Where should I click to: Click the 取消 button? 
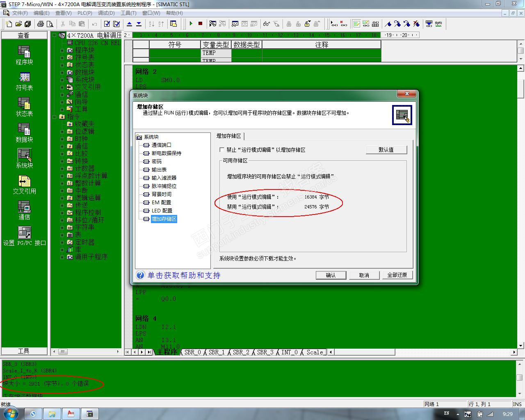pos(364,275)
